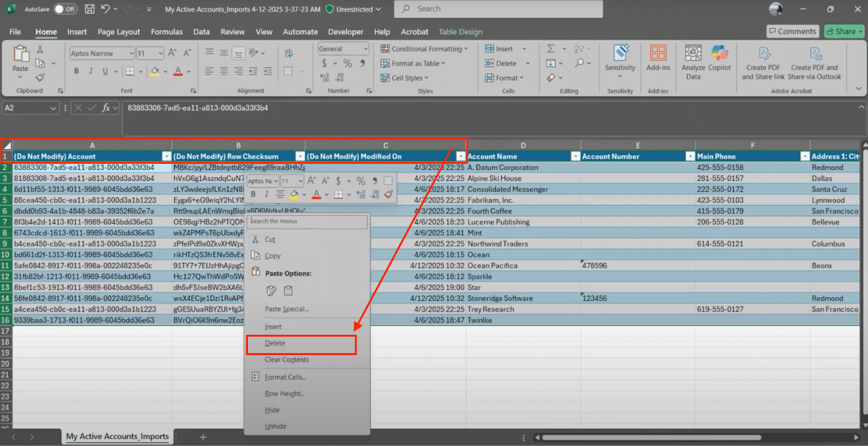Choose Delete in the context menu
The width and height of the screenshot is (868, 446).
coord(275,344)
